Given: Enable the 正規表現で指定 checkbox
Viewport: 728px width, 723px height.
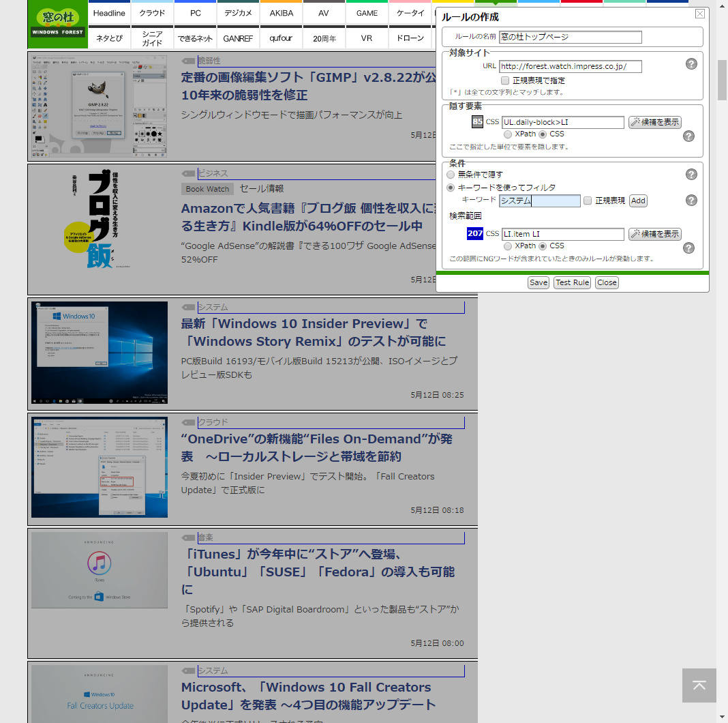Looking at the screenshot, I should pos(505,80).
